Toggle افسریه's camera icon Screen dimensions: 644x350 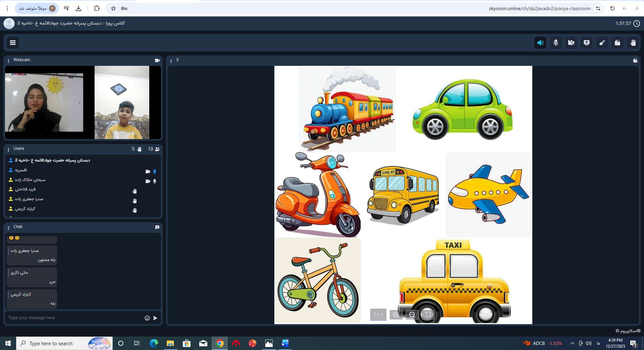pyautogui.click(x=148, y=172)
